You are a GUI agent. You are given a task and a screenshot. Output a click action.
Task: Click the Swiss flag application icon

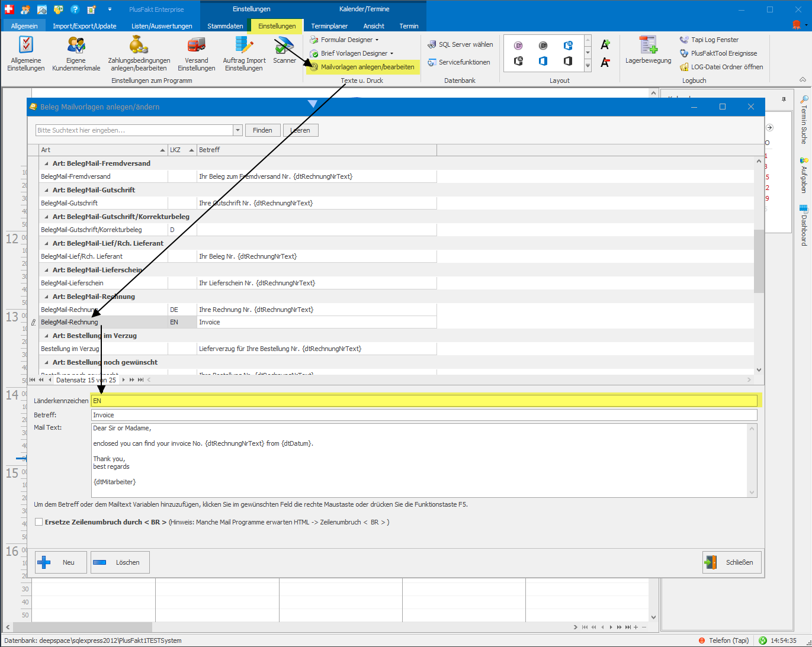(9, 9)
